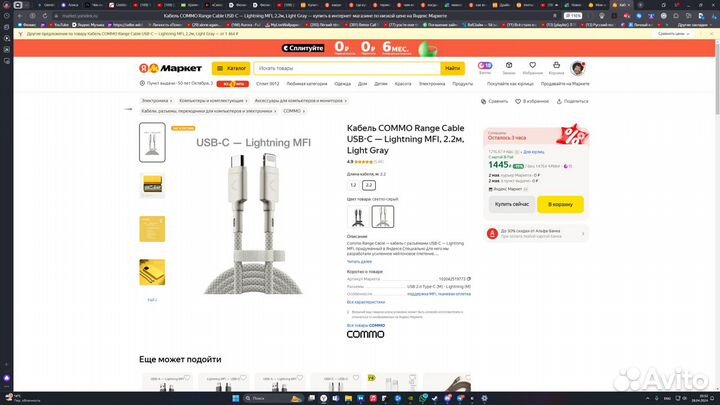The image size is (720, 405).
Task: Open Любимая категория navigation item
Action: click(x=307, y=84)
